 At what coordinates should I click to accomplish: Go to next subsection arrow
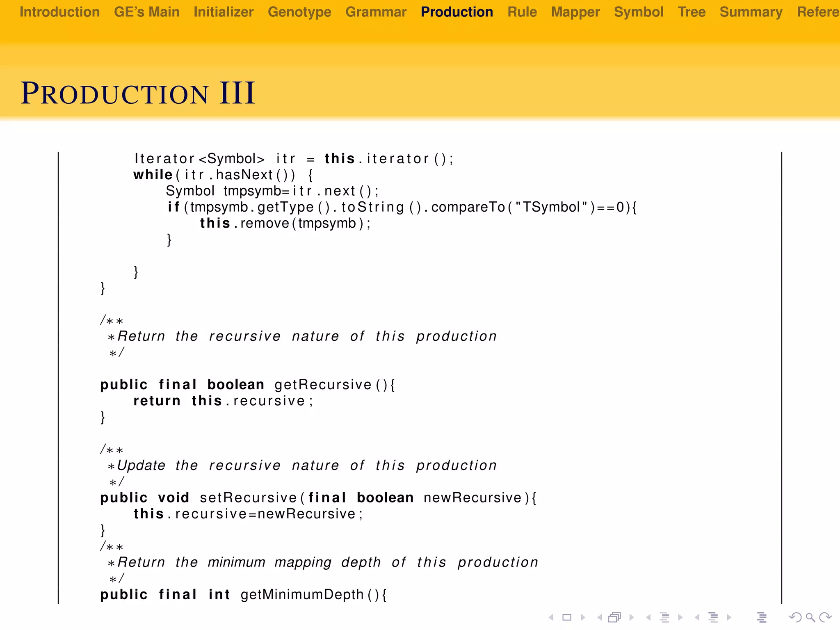pyautogui.click(x=680, y=617)
